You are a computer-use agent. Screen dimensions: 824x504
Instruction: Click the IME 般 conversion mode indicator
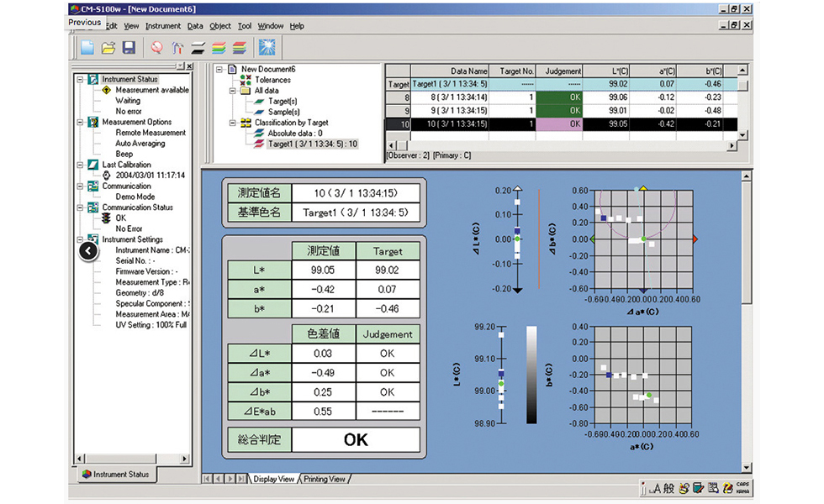click(668, 488)
